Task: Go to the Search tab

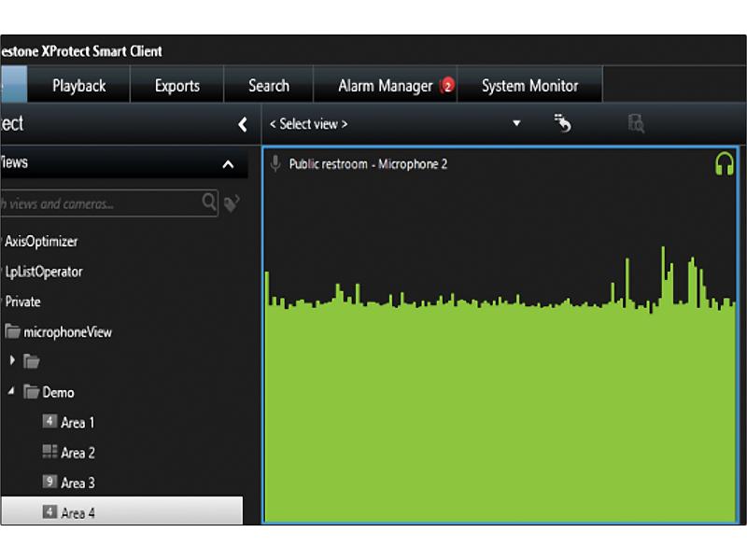Action: tap(268, 85)
